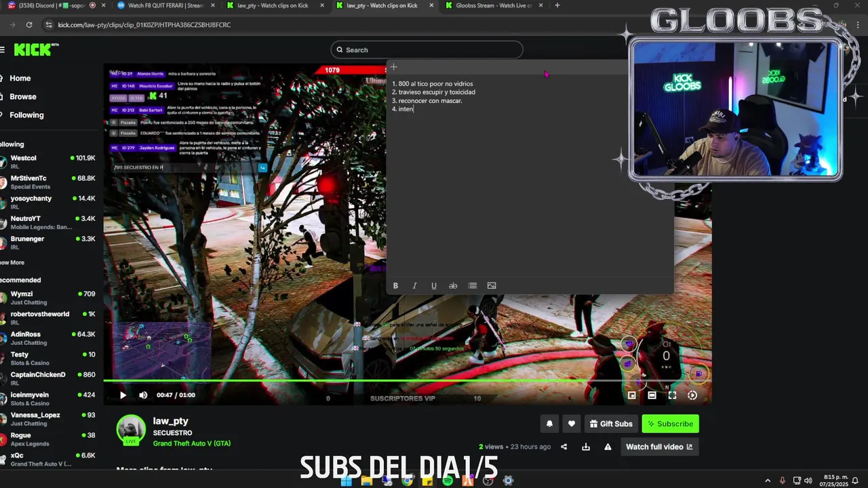This screenshot has width=868, height=488.
Task: Open Rogue recommended channel
Action: [49, 439]
